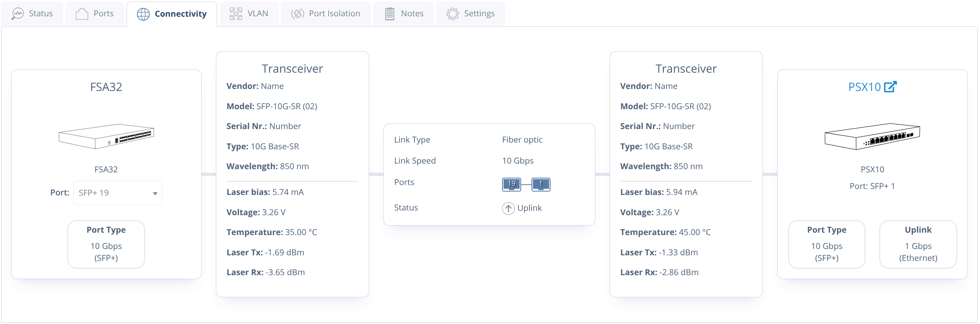Click the Settings gear icon
Screen dimensions: 980x324
(452, 14)
